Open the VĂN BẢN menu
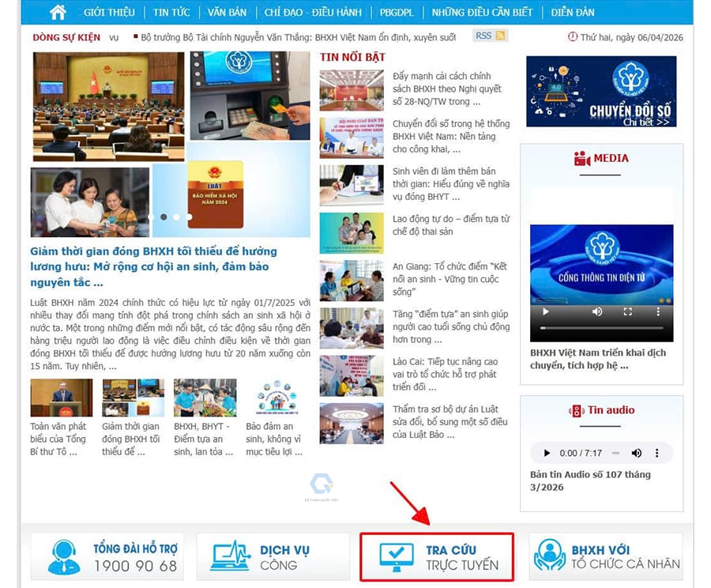Image resolution: width=711 pixels, height=588 pixels. coord(228,13)
